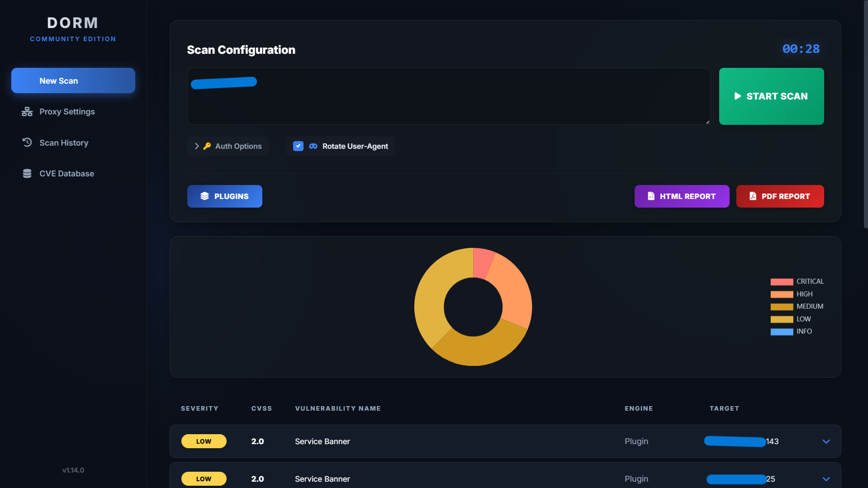Image resolution: width=868 pixels, height=488 pixels.
Task: Click the PDF file icon on PDF Report
Action: pos(753,196)
